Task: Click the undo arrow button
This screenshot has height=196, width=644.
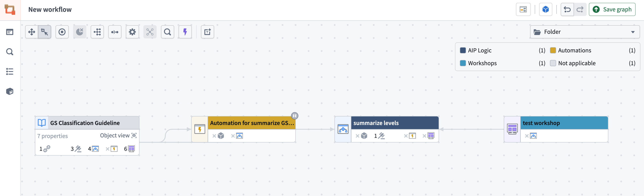Action: [567, 9]
